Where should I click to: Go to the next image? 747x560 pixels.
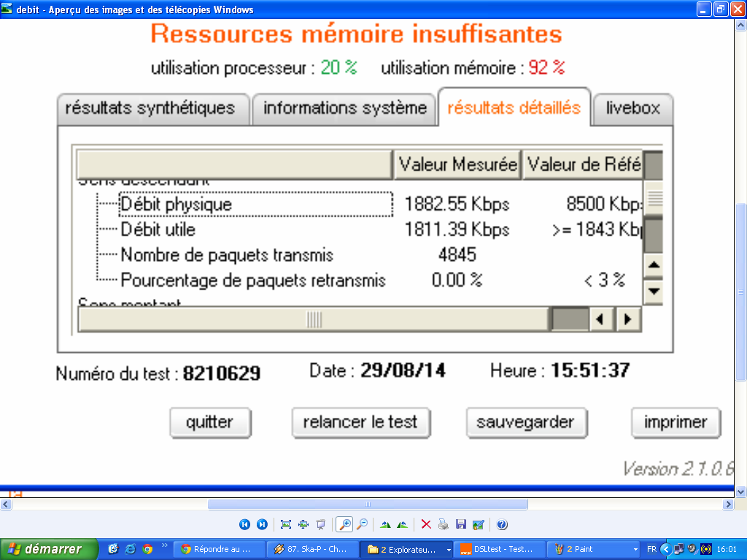pyautogui.click(x=262, y=524)
